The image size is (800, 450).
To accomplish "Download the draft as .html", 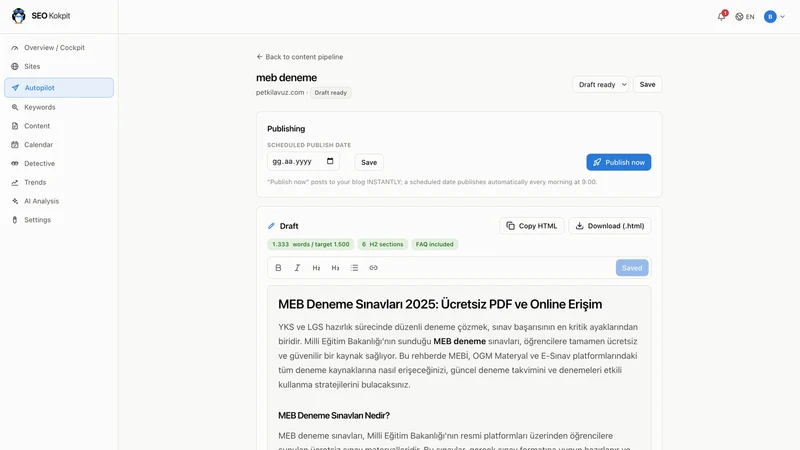I will pos(610,226).
